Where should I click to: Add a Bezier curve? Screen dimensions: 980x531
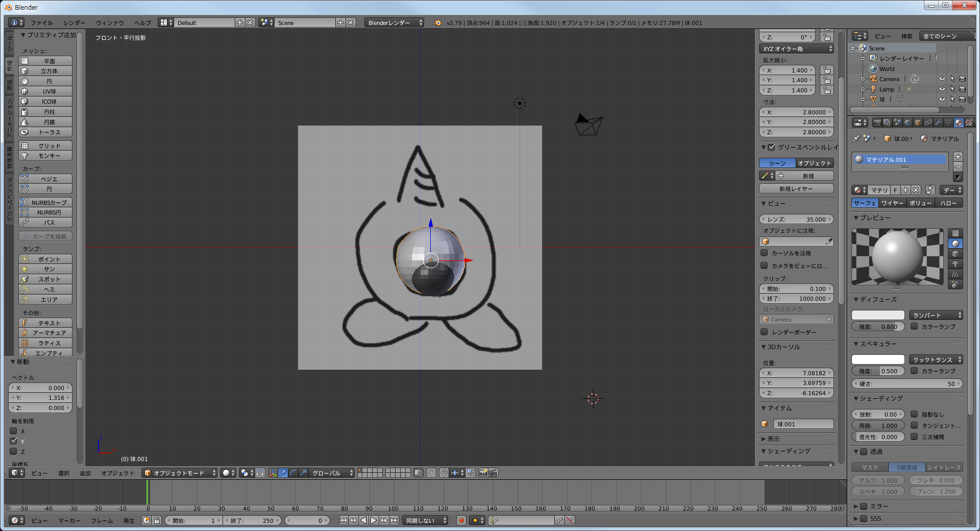pyautogui.click(x=45, y=179)
